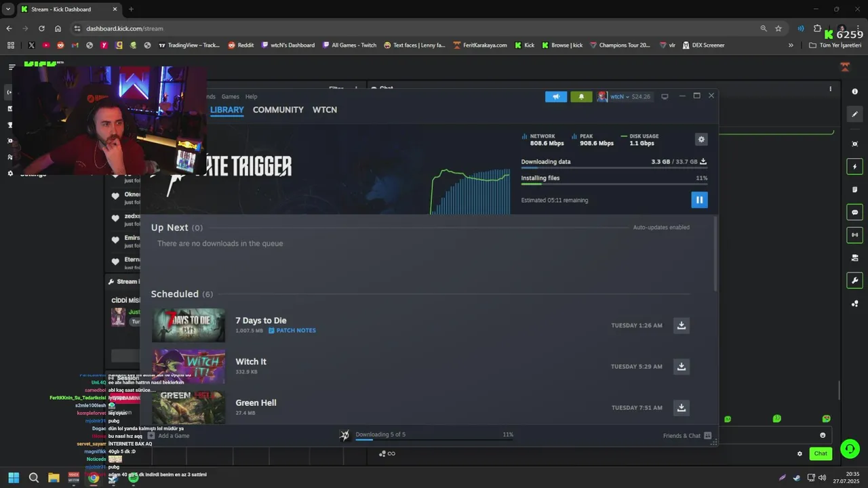Open Spotify from taskbar
Screen dimensions: 868x488
pos(133,478)
